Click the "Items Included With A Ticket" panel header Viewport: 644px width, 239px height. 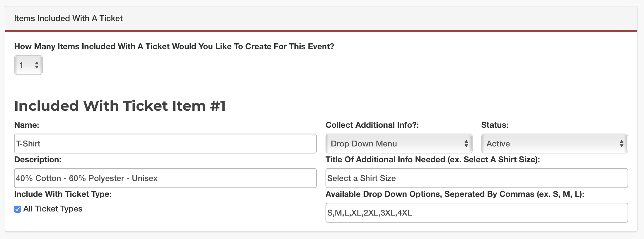coord(68,18)
